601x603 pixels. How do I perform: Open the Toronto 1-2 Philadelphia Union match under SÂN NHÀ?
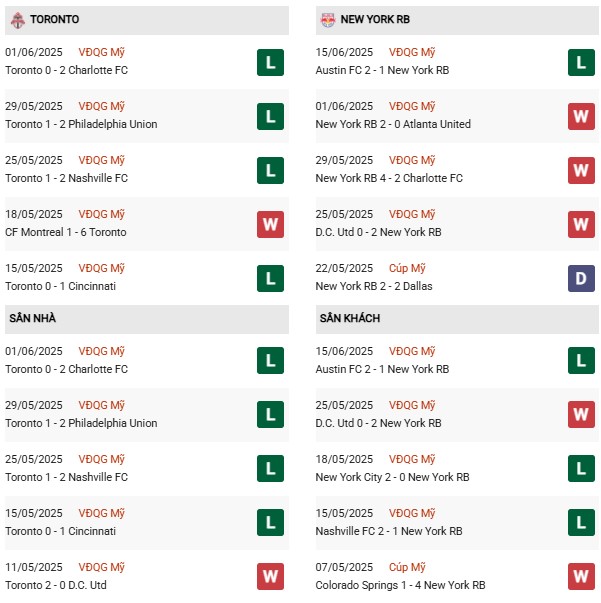pyautogui.click(x=81, y=423)
